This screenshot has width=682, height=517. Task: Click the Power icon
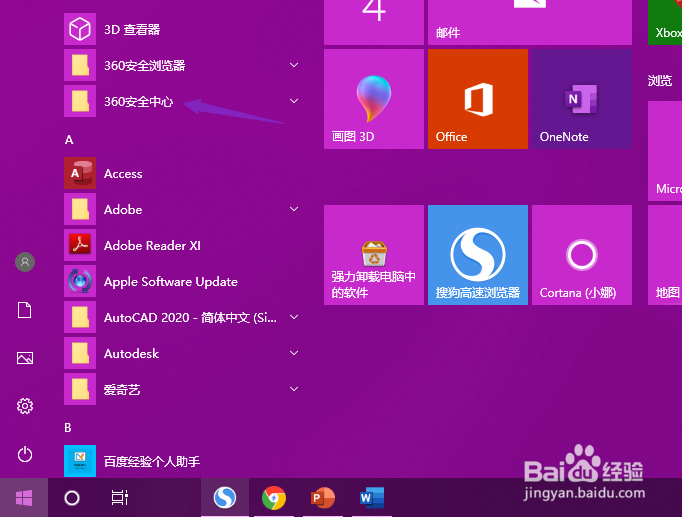(x=25, y=454)
